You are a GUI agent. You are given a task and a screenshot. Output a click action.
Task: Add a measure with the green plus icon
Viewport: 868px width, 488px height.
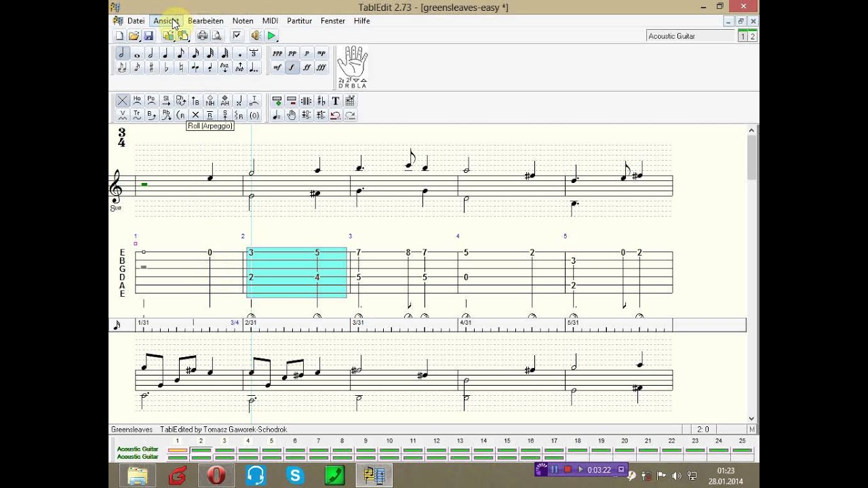[277, 100]
